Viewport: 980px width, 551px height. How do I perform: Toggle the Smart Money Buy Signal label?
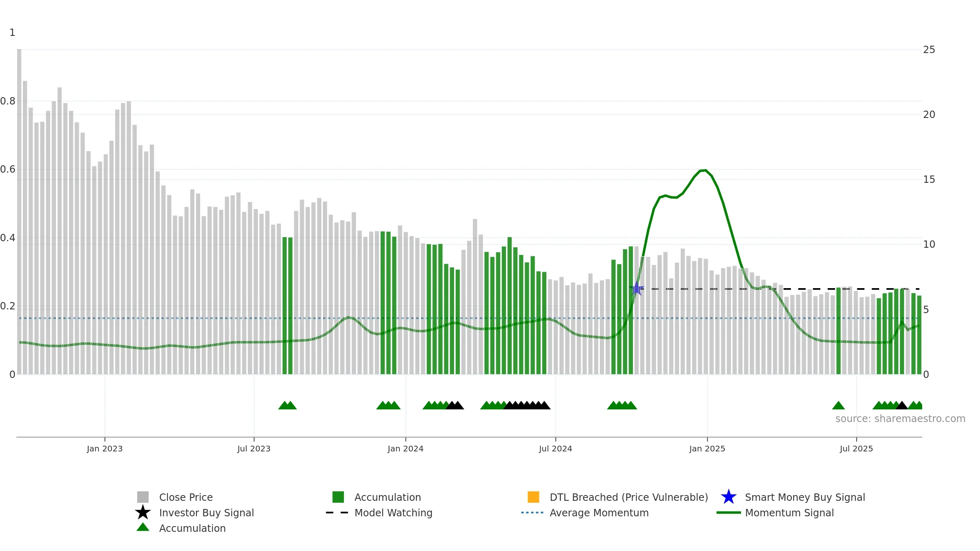[805, 497]
